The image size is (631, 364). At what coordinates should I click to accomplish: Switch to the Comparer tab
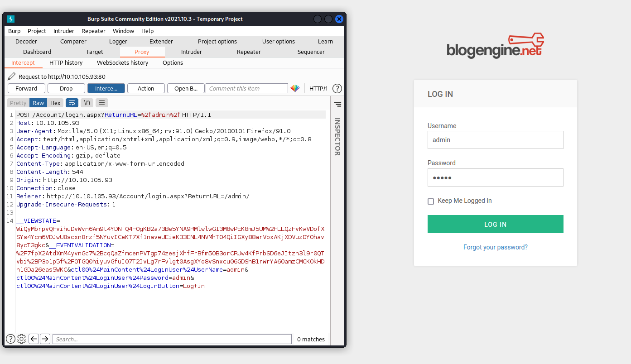(x=73, y=41)
